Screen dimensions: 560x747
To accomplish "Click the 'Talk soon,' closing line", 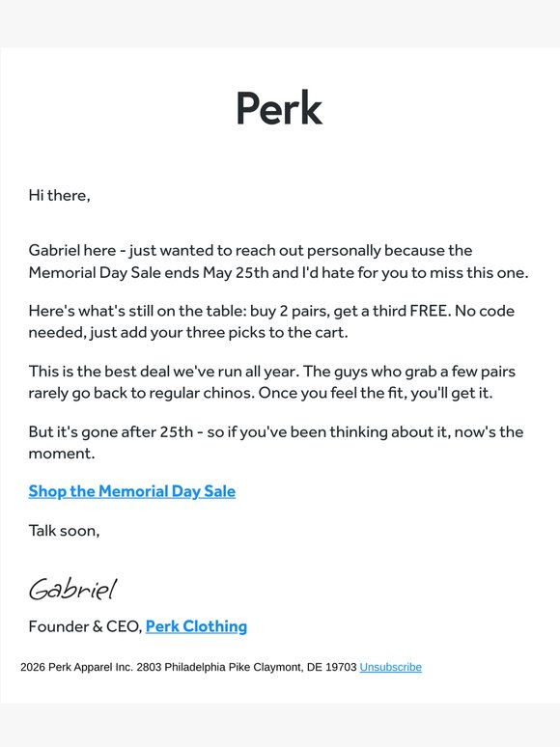I will 65,530.
